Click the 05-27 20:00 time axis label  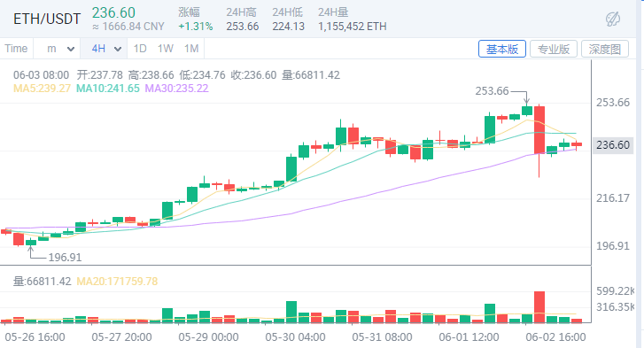121,337
